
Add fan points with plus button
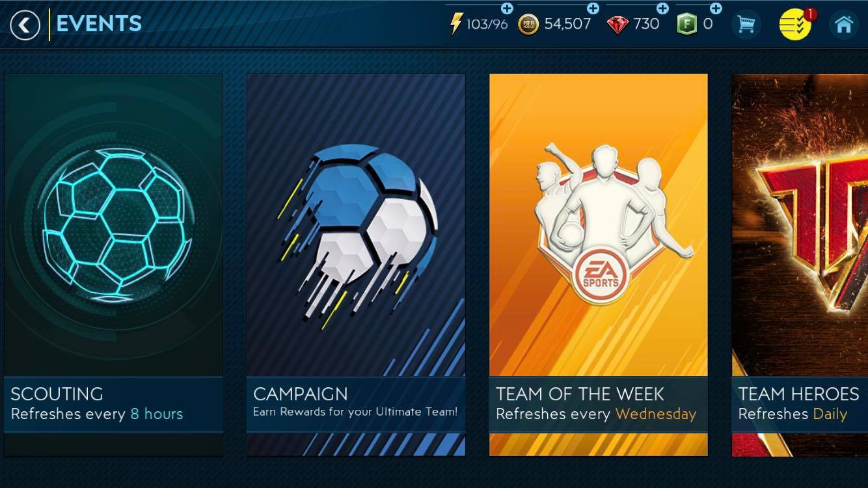tap(716, 8)
